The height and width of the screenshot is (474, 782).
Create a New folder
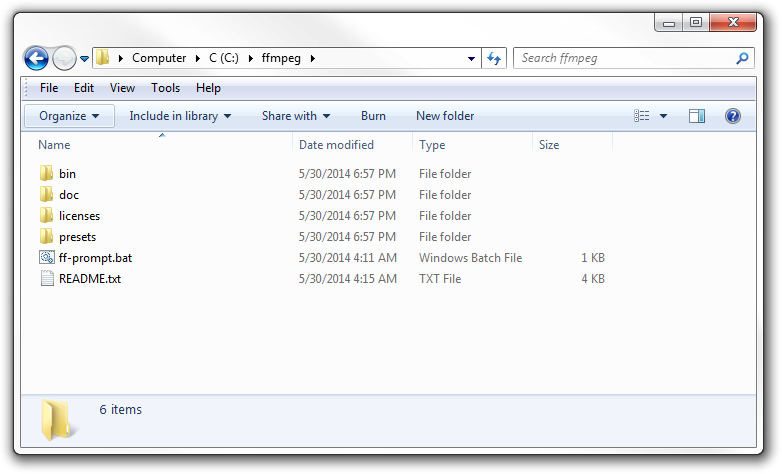(445, 116)
